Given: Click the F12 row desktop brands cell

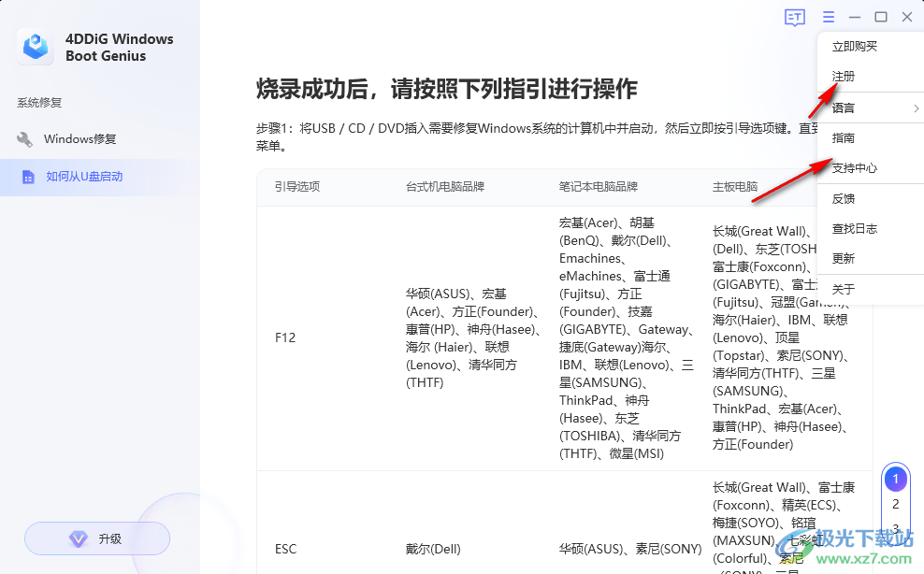Looking at the screenshot, I should click(474, 338).
